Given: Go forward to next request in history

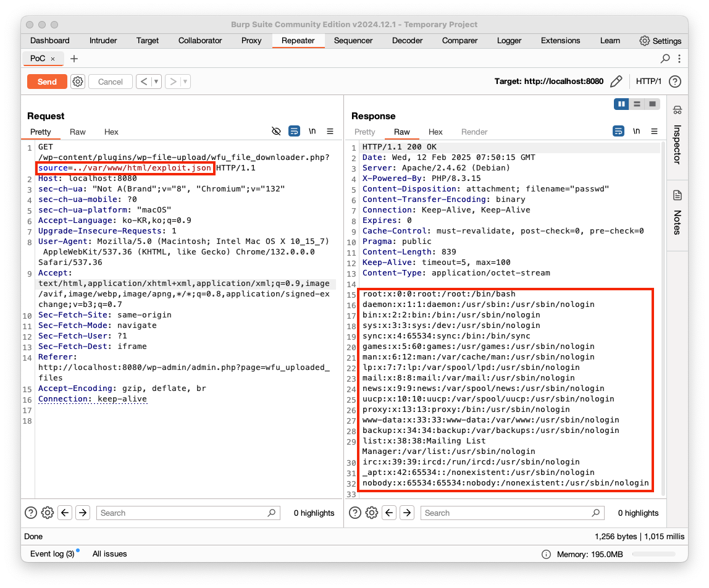Looking at the screenshot, I should 173,82.
